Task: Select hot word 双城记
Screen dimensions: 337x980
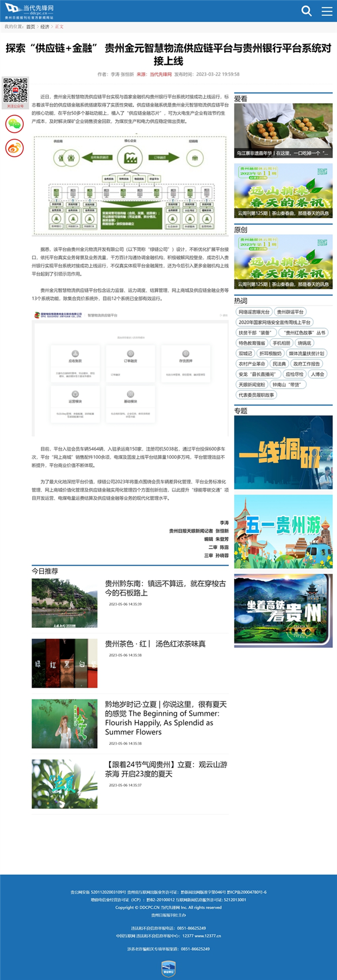Action: [x=245, y=353]
